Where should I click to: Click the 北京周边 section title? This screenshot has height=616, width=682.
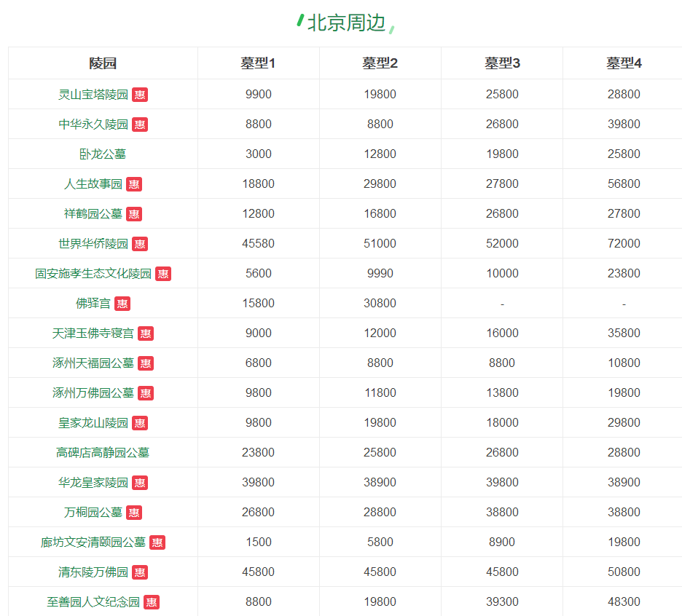pyautogui.click(x=346, y=23)
